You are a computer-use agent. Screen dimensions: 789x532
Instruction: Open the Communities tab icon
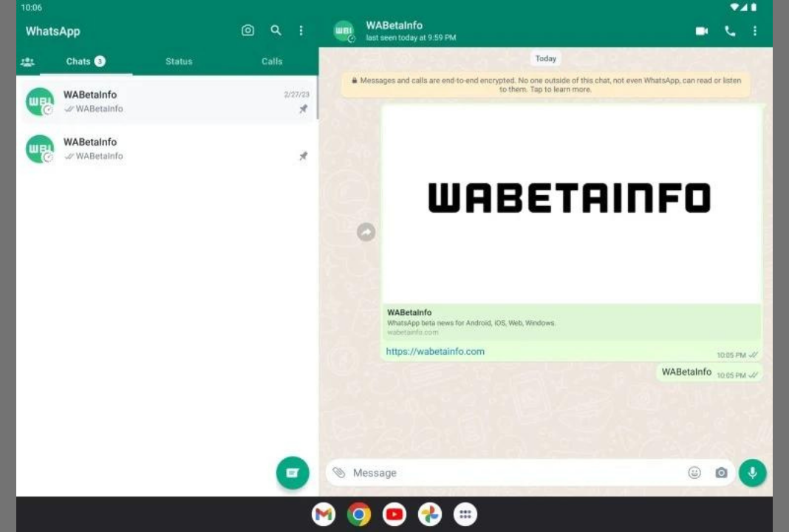(27, 61)
